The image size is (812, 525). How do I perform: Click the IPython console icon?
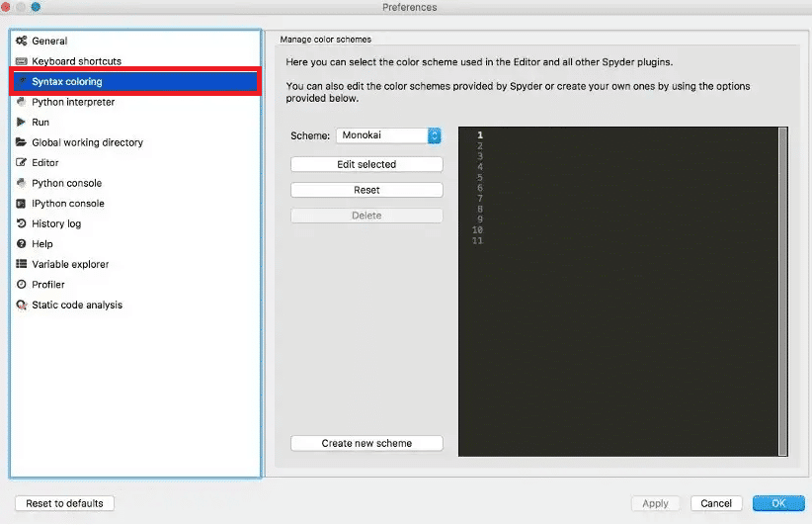pos(21,203)
